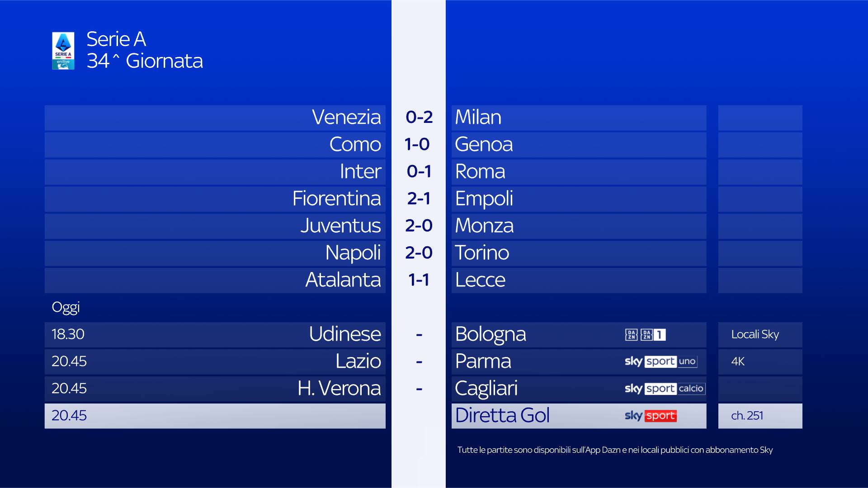Click the Venezia–Milan 0-2 score
This screenshot has width=868, height=488.
419,117
